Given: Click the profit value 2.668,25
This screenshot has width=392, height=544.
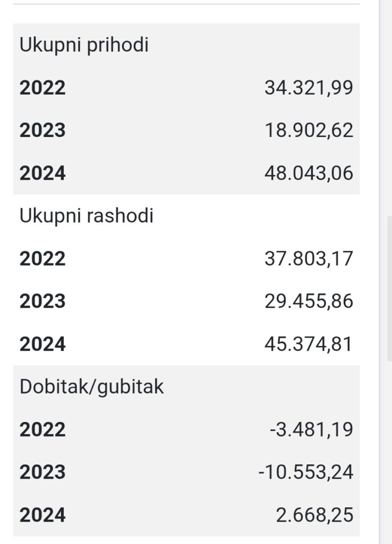Looking at the screenshot, I should 314,515.
